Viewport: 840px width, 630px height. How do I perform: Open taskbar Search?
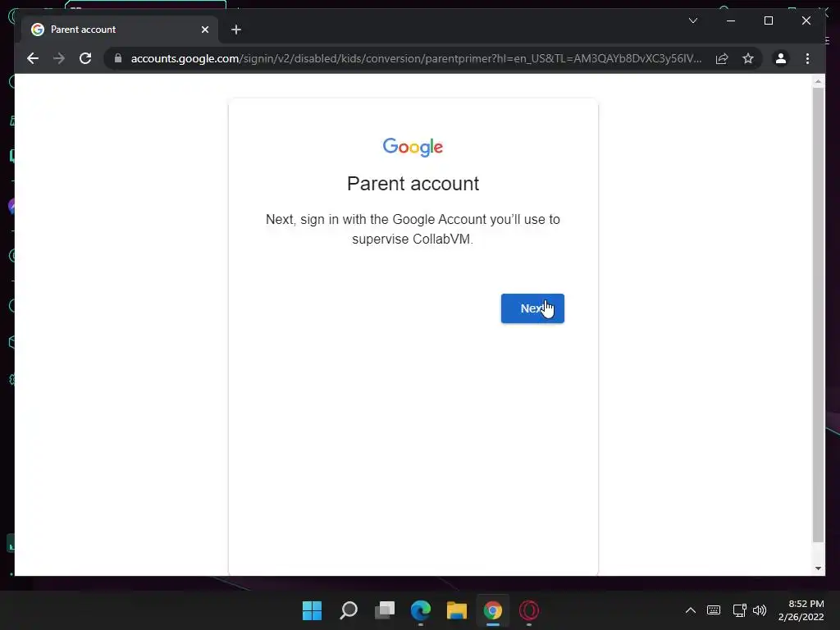pyautogui.click(x=348, y=610)
